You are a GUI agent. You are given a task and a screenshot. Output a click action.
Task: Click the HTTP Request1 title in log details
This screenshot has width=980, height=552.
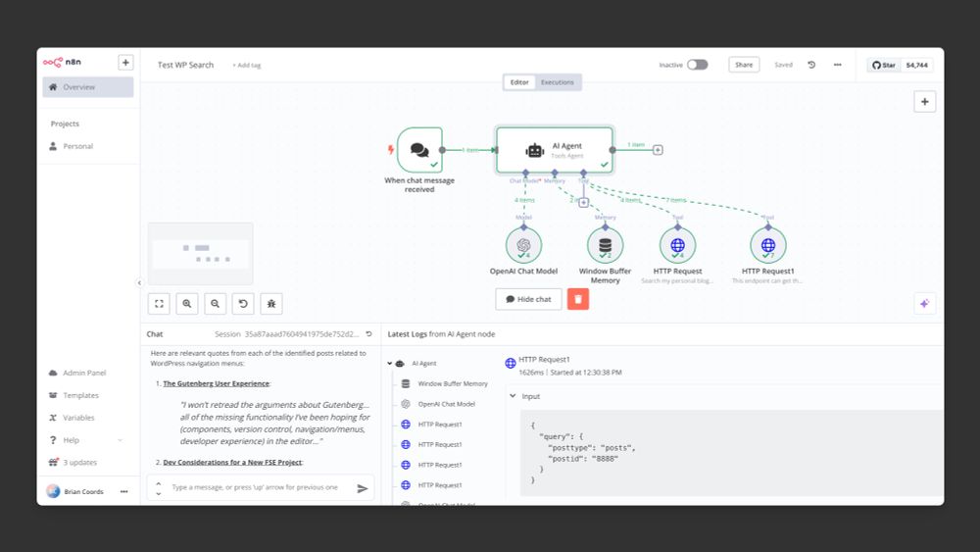(544, 360)
